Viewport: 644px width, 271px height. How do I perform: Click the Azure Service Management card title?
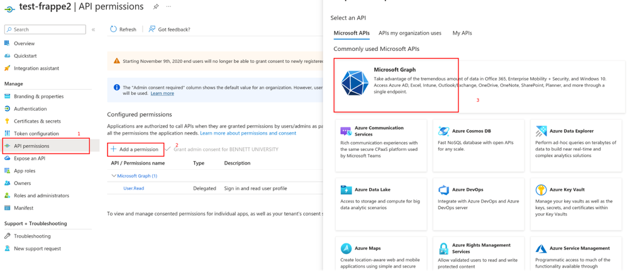coord(579,248)
